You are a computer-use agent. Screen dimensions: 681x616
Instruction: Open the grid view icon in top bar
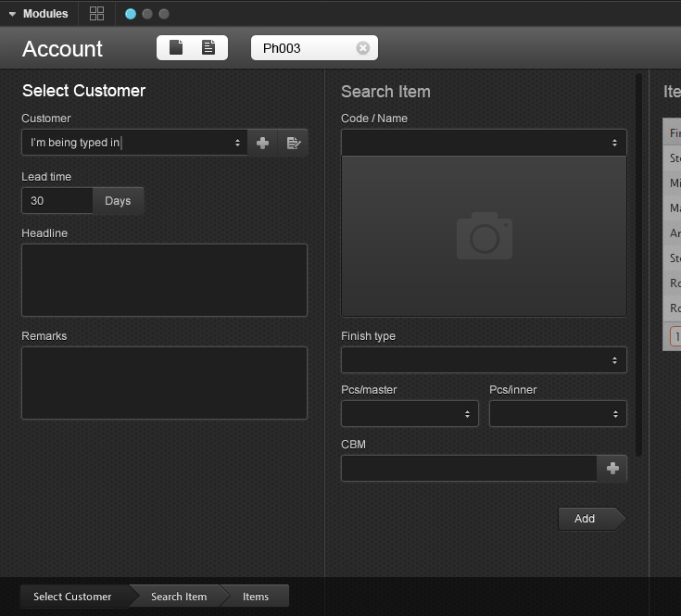96,14
